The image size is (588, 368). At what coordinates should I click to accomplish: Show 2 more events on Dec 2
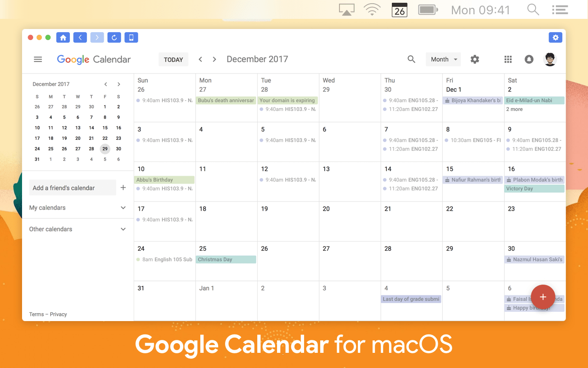(x=514, y=109)
